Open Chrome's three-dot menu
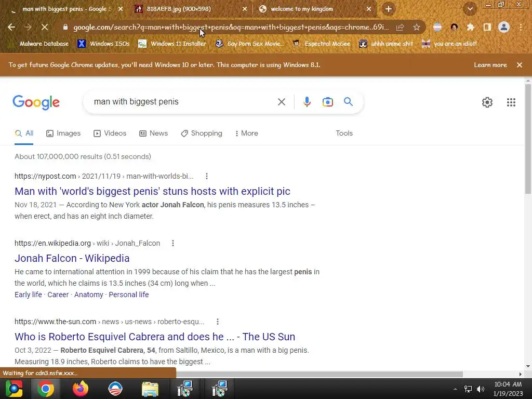 (521, 27)
